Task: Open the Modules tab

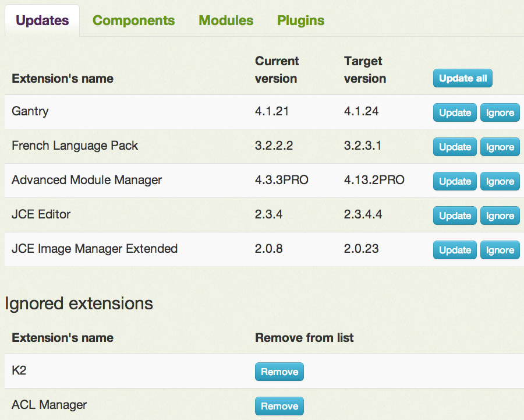Action: 226,20
